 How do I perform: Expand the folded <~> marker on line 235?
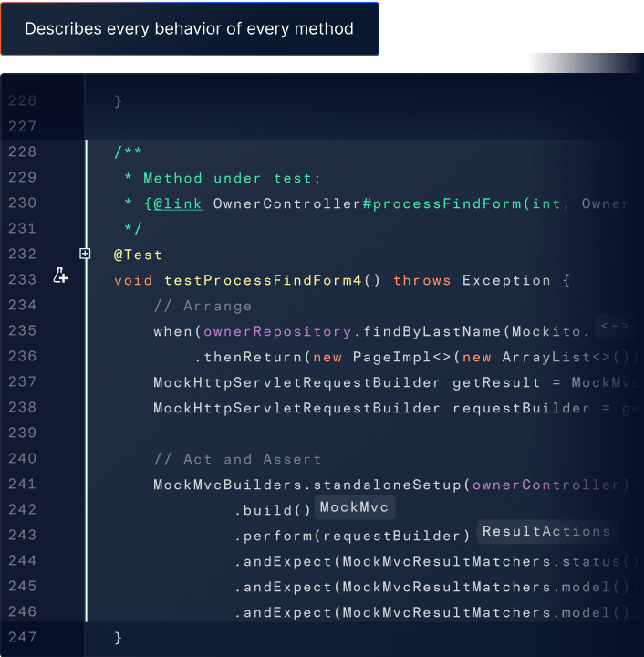614,326
